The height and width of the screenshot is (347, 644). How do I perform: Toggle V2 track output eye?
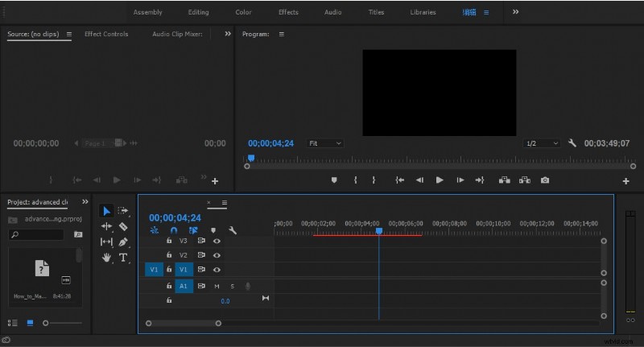coord(217,255)
